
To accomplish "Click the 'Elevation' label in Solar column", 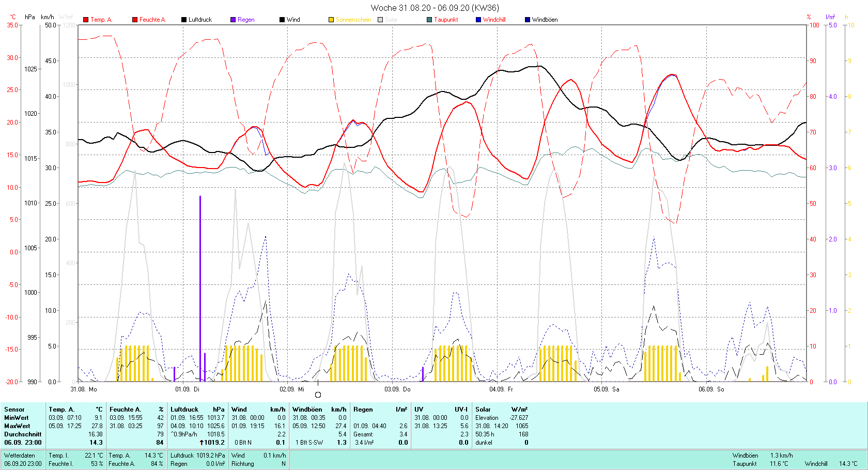I will pos(487,418).
